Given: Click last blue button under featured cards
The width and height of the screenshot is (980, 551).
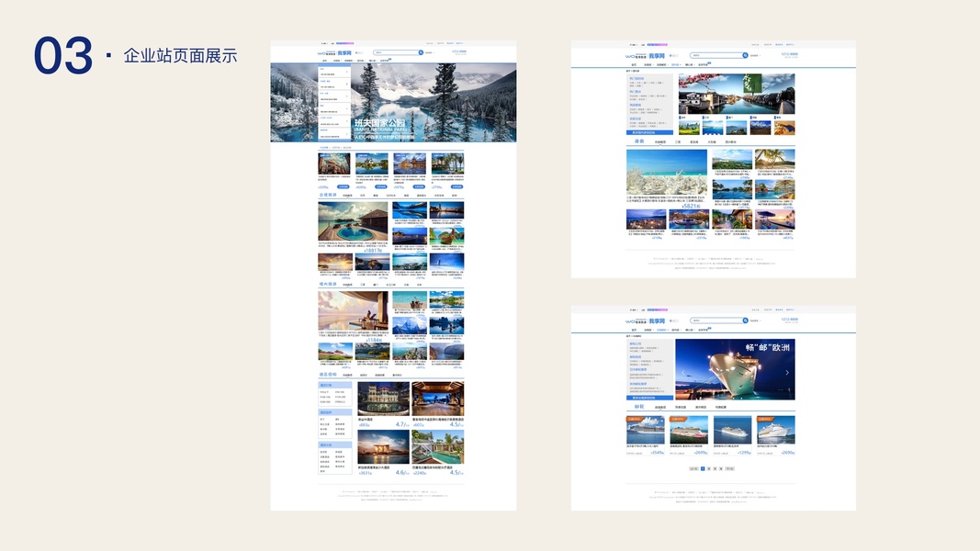Looking at the screenshot, I should click(457, 186).
